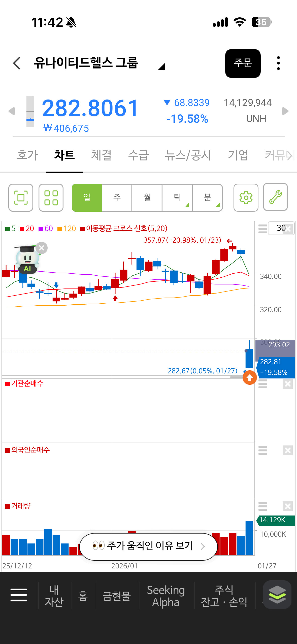
Task: Toggle the 120-day moving average legend
Action: click(x=67, y=229)
